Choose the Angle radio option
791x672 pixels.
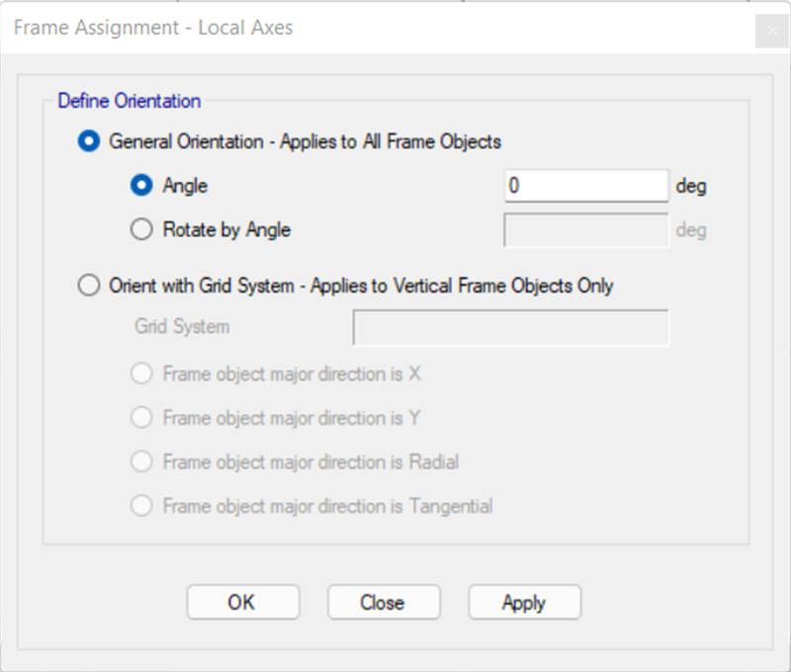coord(141,185)
